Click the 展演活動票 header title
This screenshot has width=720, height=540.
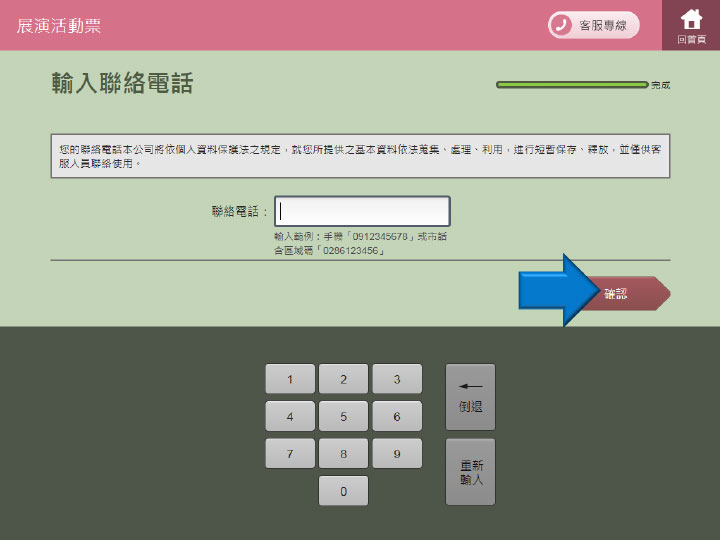[59, 26]
